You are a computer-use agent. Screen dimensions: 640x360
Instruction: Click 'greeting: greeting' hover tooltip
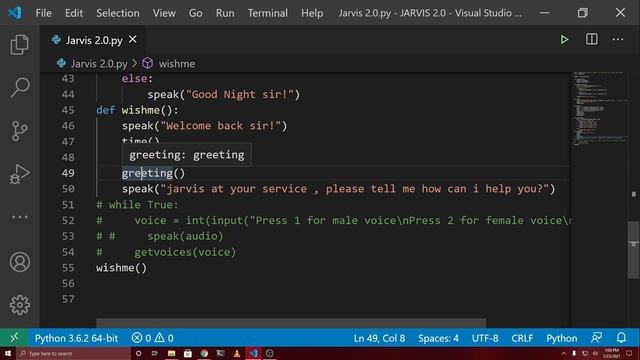[187, 155]
